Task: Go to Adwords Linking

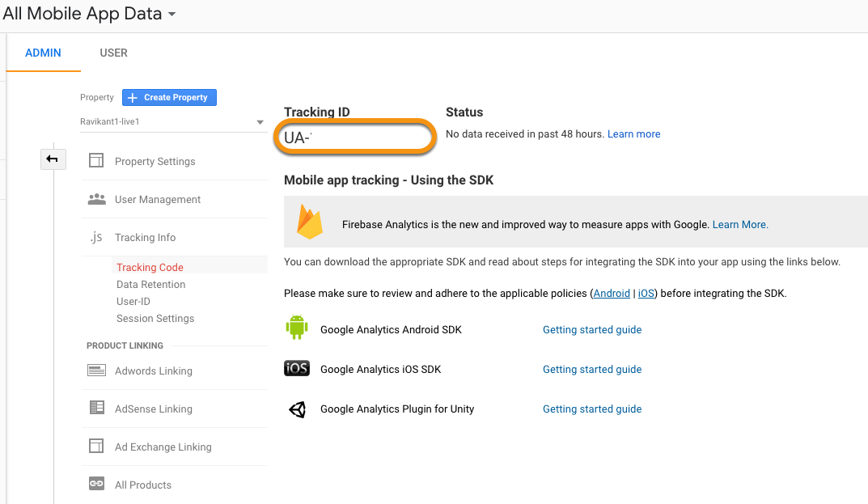Action: (x=154, y=371)
